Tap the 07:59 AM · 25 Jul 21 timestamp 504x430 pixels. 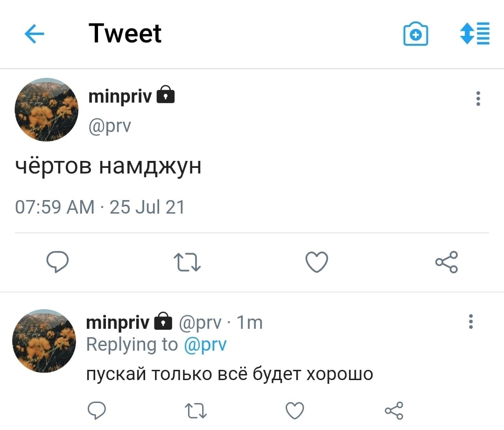(100, 207)
